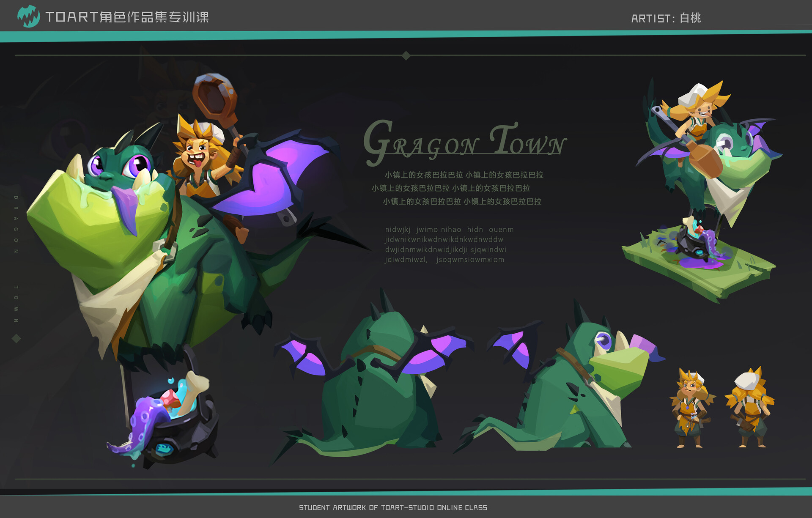
Task: Click the small diamond below vertical TOWN text
Action: click(x=16, y=338)
